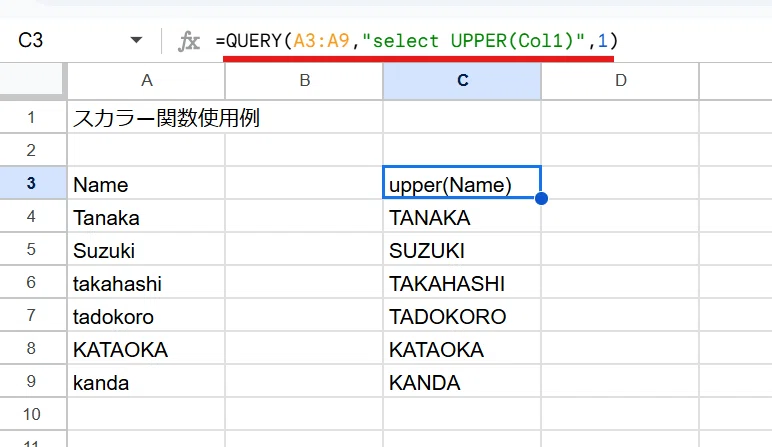
Task: Click cell containing スカラー関数使用例
Action: click(146, 117)
